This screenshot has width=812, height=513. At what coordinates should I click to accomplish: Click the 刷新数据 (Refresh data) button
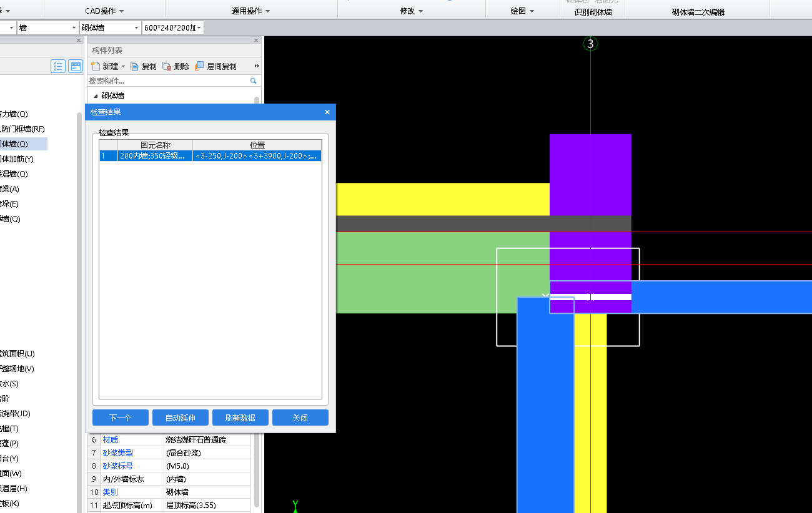tap(240, 418)
